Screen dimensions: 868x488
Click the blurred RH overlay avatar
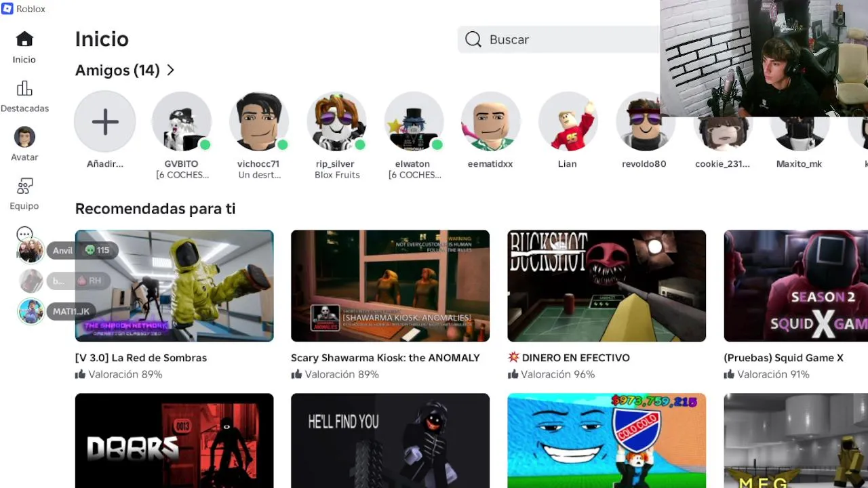tap(31, 281)
